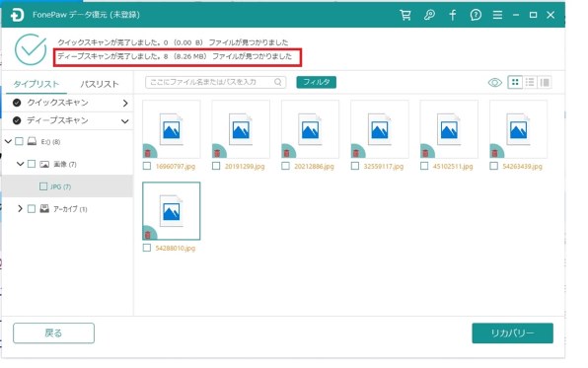Tick the JPG (7) checkbox
588x368 pixels.
coord(43,186)
